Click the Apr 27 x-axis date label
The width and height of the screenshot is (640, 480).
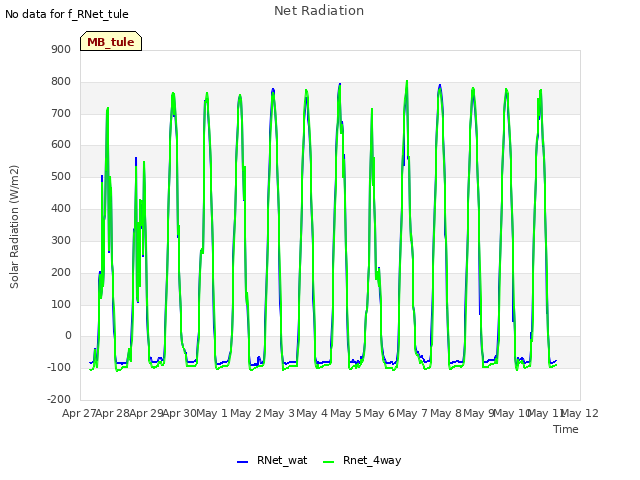coord(79,413)
